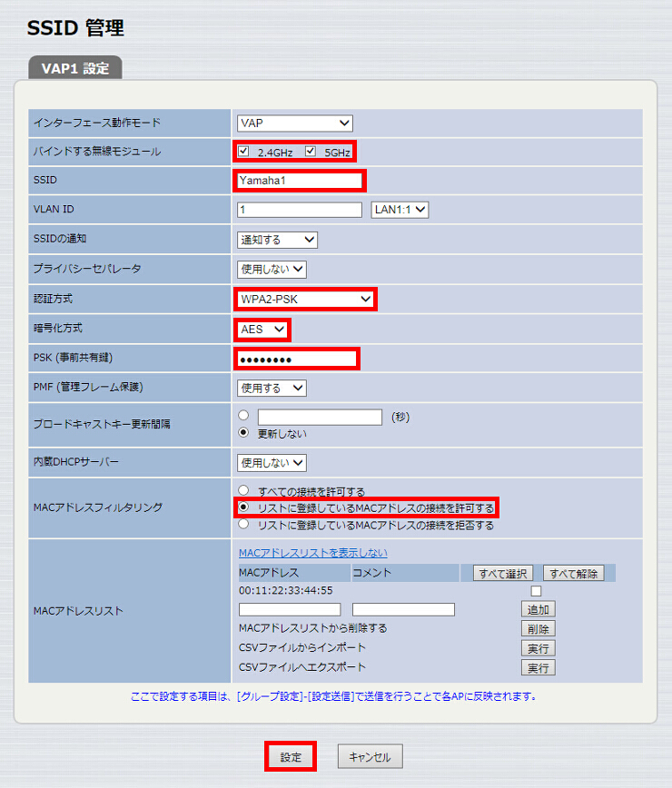Click the broadcast key interval seconds field
The width and height of the screenshot is (672, 788).
point(321,417)
